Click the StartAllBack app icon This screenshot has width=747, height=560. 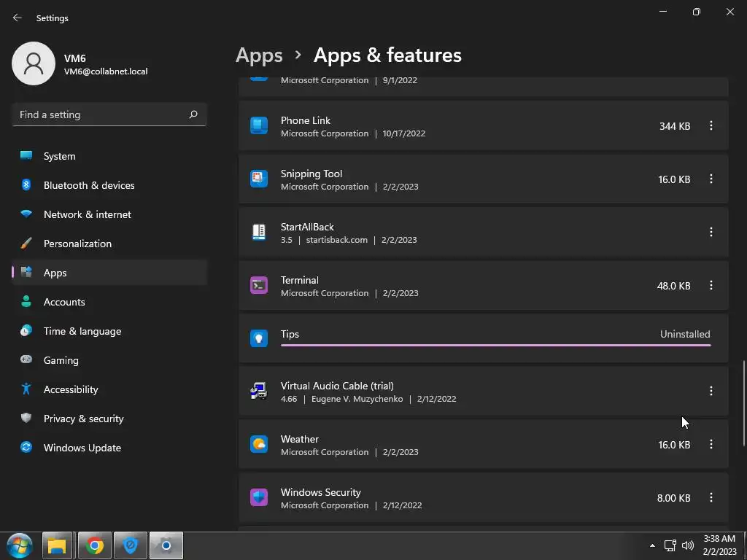259,233
